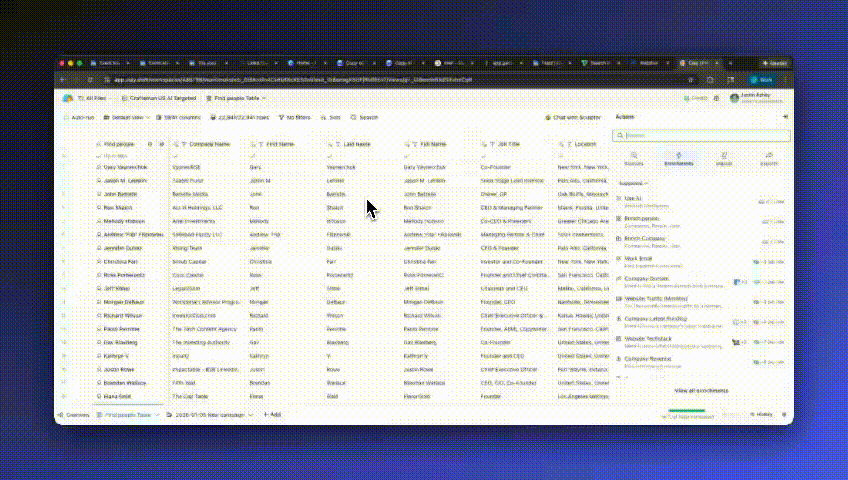Open the No filters control
Viewport: 848px width, 480px height.
pyautogui.click(x=295, y=117)
